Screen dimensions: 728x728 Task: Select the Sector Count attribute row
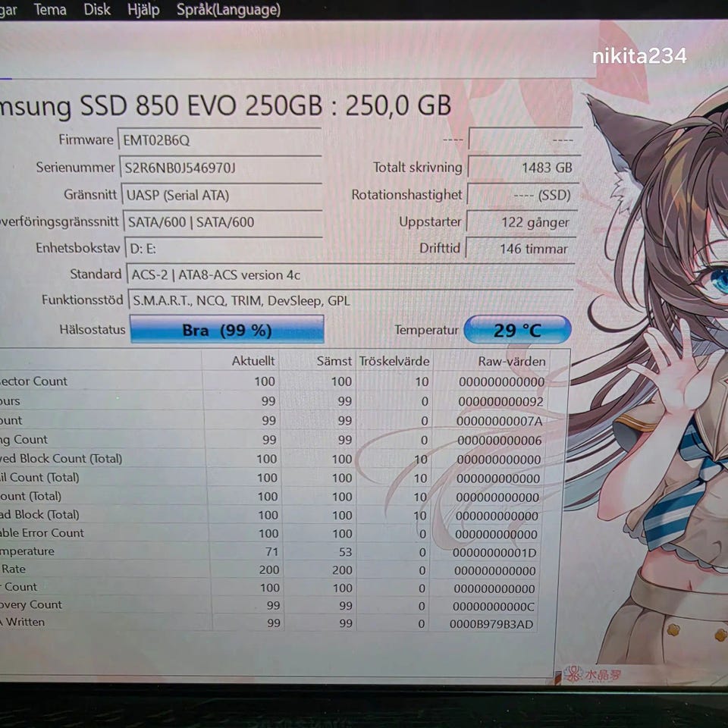(274, 381)
